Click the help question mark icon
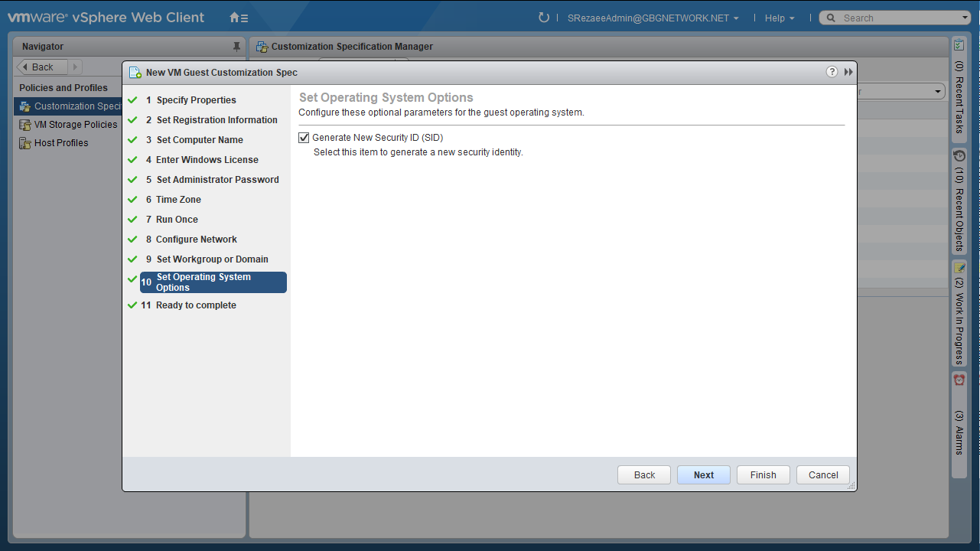The image size is (980, 551). 832,72
